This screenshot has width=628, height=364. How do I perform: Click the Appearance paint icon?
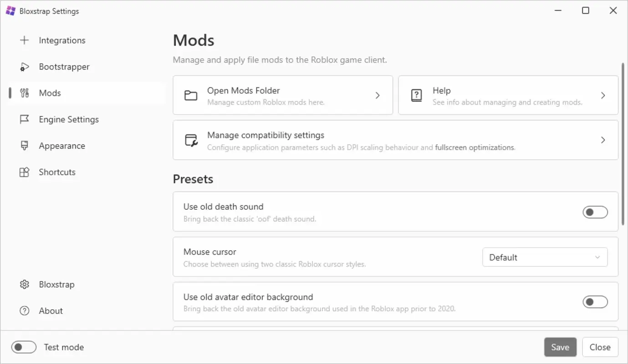pyautogui.click(x=25, y=146)
